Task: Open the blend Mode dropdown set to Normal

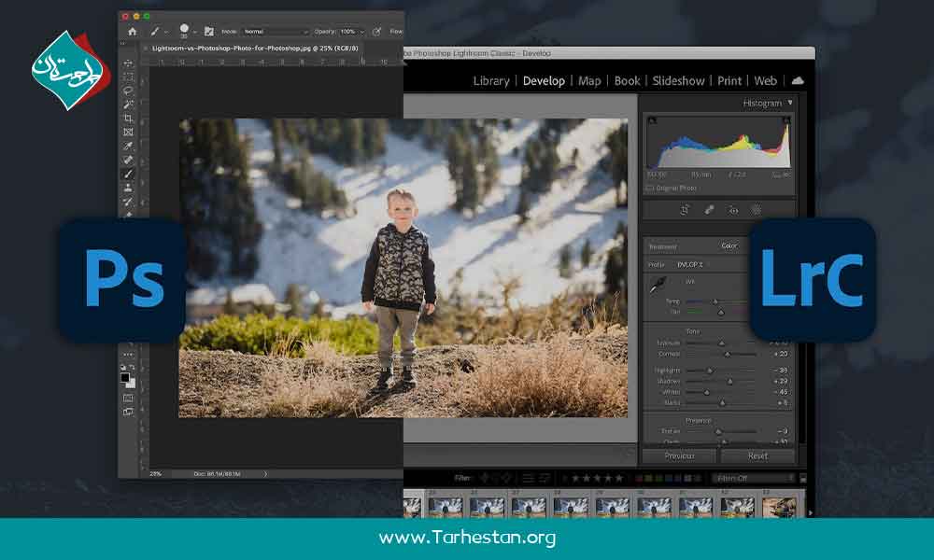Action: [x=276, y=32]
